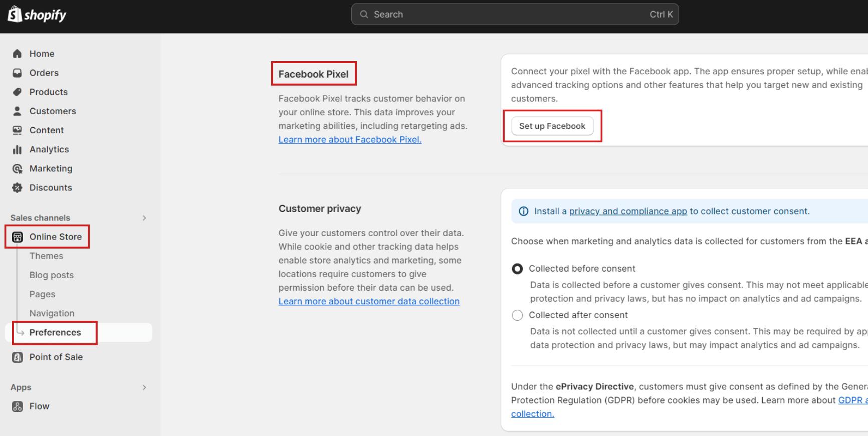This screenshot has height=436, width=868.
Task: Click the Search input field
Action: 515,15
